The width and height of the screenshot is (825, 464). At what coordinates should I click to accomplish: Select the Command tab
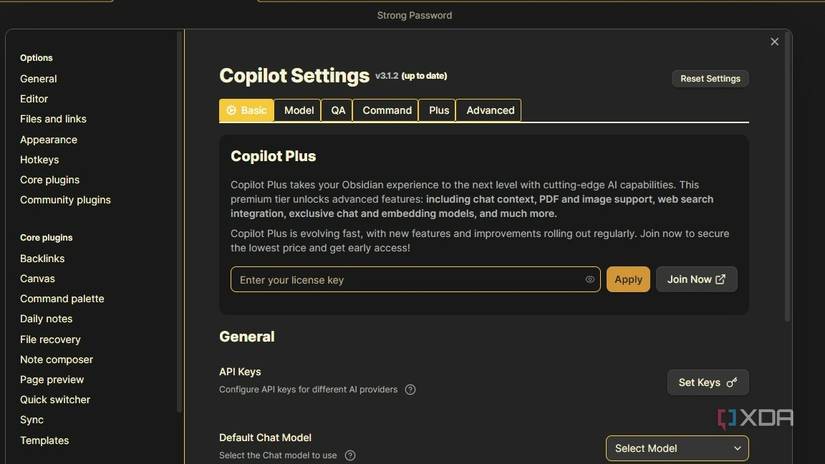[387, 110]
